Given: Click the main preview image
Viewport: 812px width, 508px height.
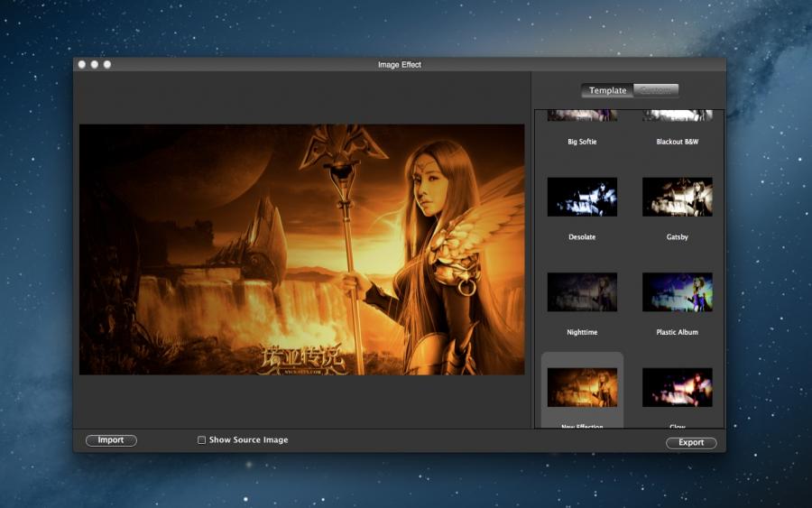Looking at the screenshot, I should point(302,250).
